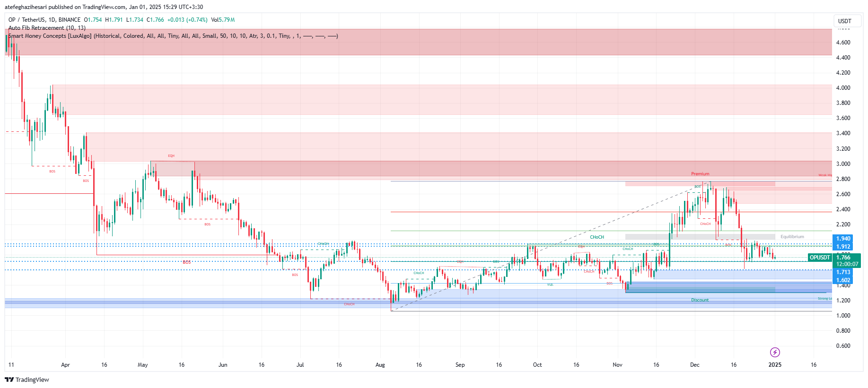Click the H1.791 high price value
Viewport: 868px width, 388px height.
(x=114, y=20)
